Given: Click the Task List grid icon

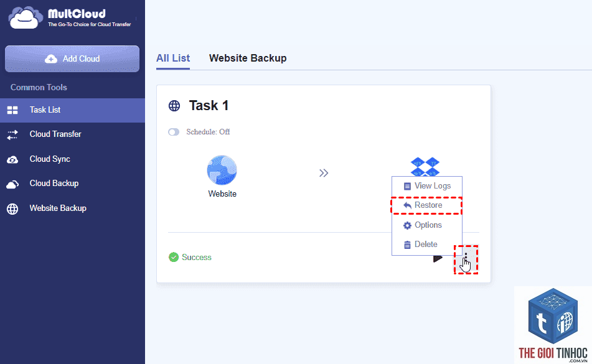Looking at the screenshot, I should click(x=12, y=110).
